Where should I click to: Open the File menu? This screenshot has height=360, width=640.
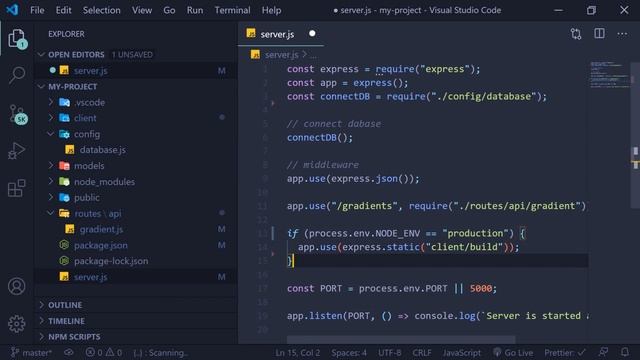tap(37, 10)
